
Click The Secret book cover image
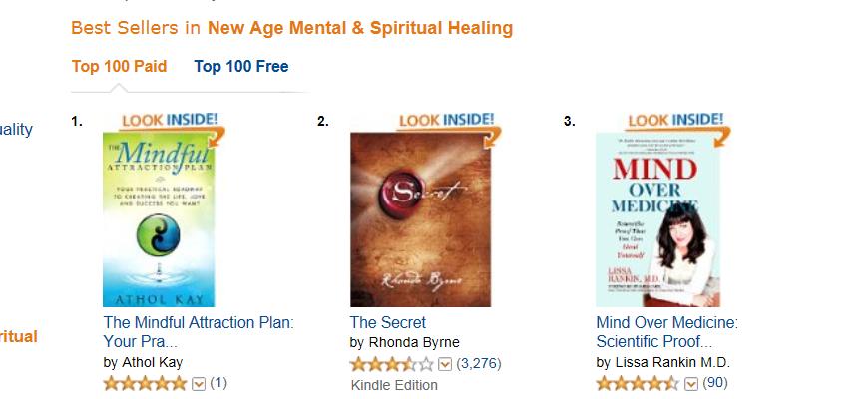[421, 219]
